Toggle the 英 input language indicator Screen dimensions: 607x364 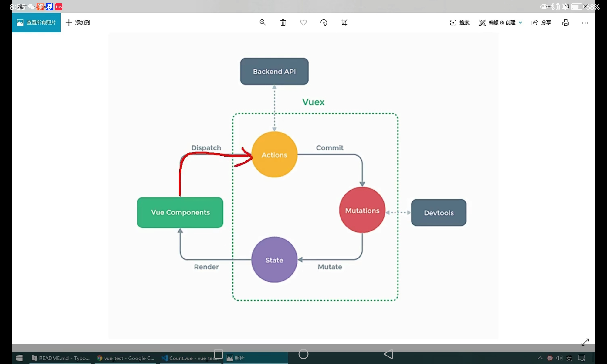coord(569,358)
